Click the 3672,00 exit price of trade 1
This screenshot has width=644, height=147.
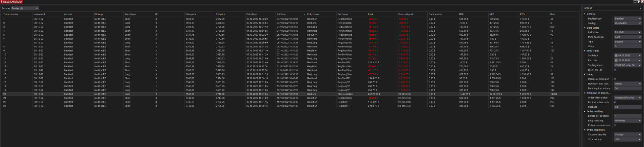pos(220,19)
